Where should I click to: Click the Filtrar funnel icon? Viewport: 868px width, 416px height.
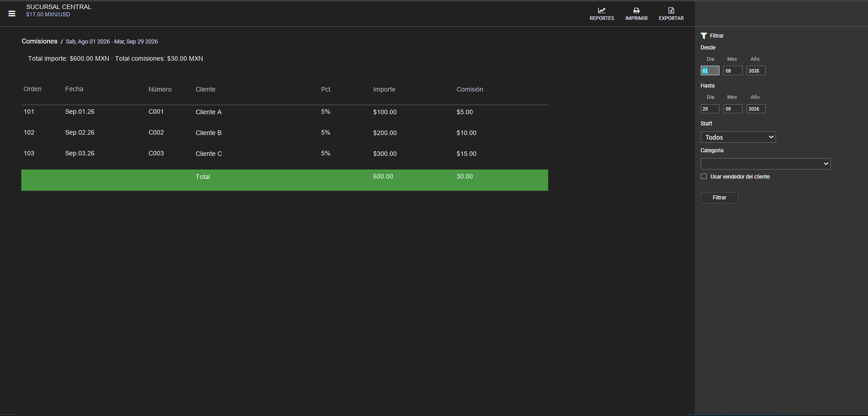(x=704, y=36)
